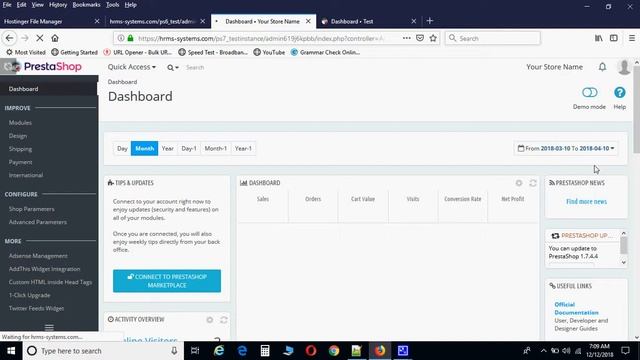Refresh the Dashboard panel
The image size is (640, 360).
coord(533,183)
